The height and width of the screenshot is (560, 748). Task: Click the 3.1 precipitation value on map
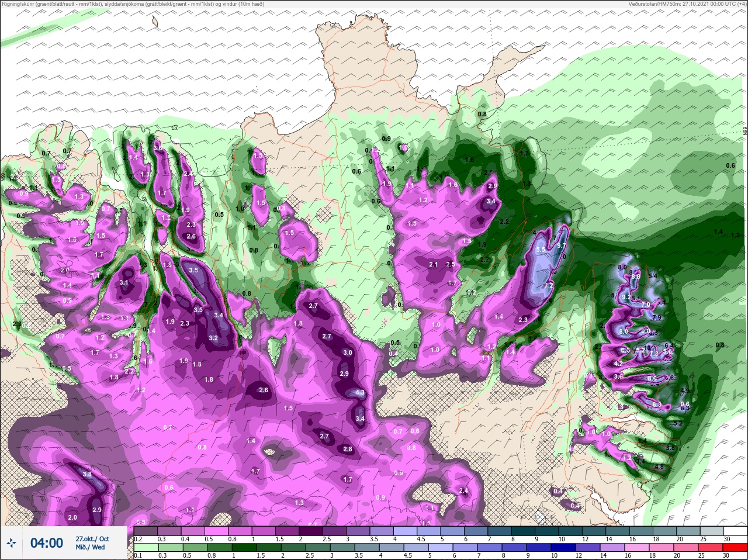coord(124,282)
